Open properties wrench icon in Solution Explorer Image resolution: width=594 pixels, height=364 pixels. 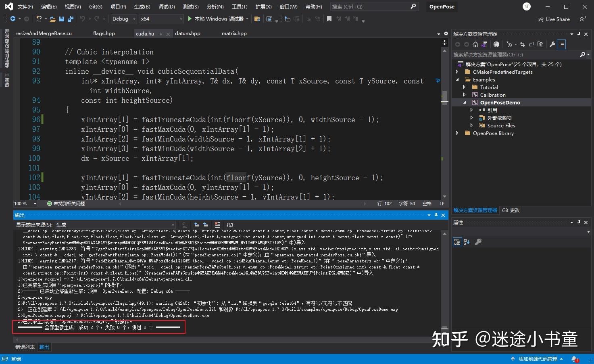click(553, 44)
